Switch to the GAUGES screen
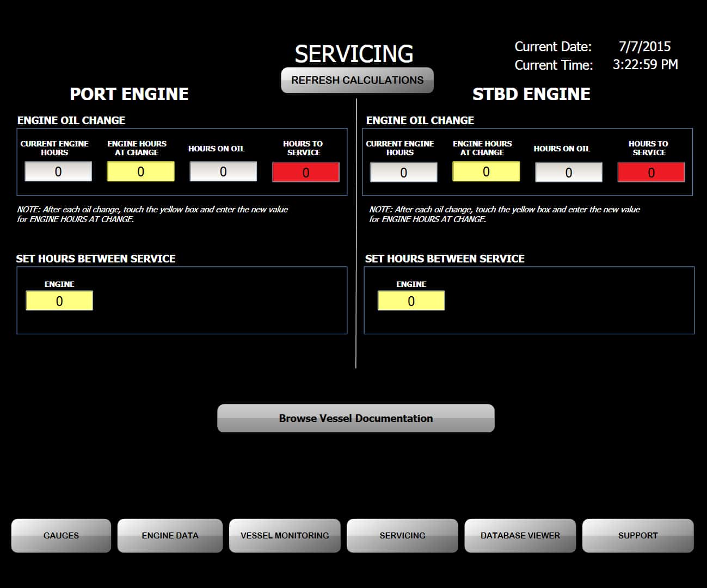707x588 pixels. 60,535
